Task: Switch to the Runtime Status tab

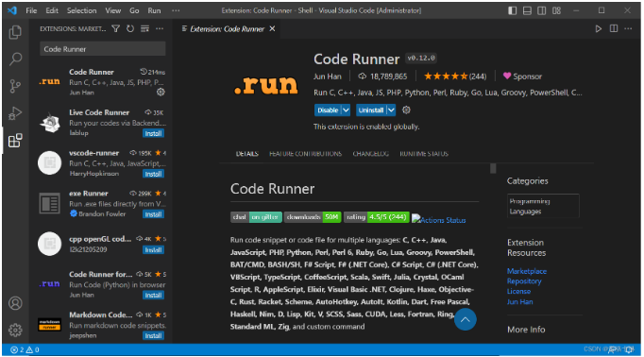Action: 424,154
